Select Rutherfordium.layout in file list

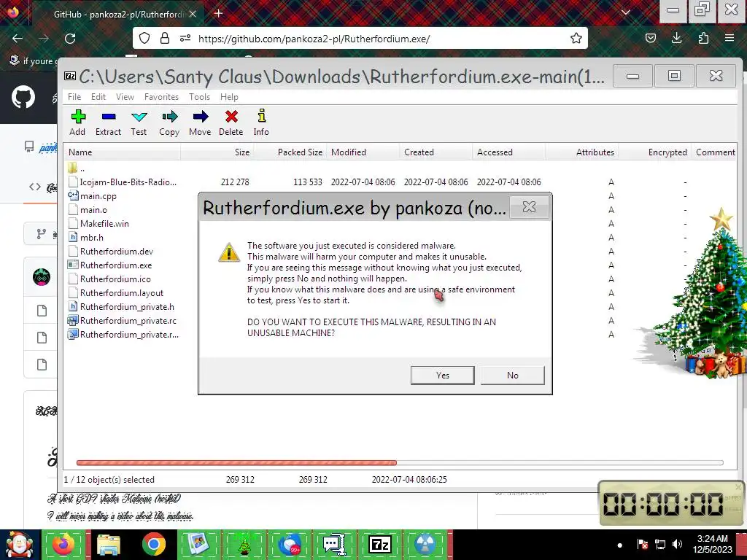tap(116, 292)
